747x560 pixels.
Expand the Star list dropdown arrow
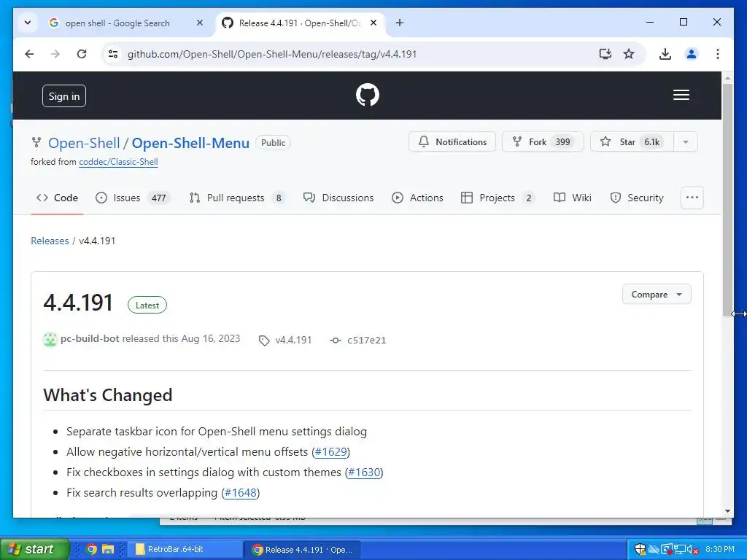click(x=686, y=142)
